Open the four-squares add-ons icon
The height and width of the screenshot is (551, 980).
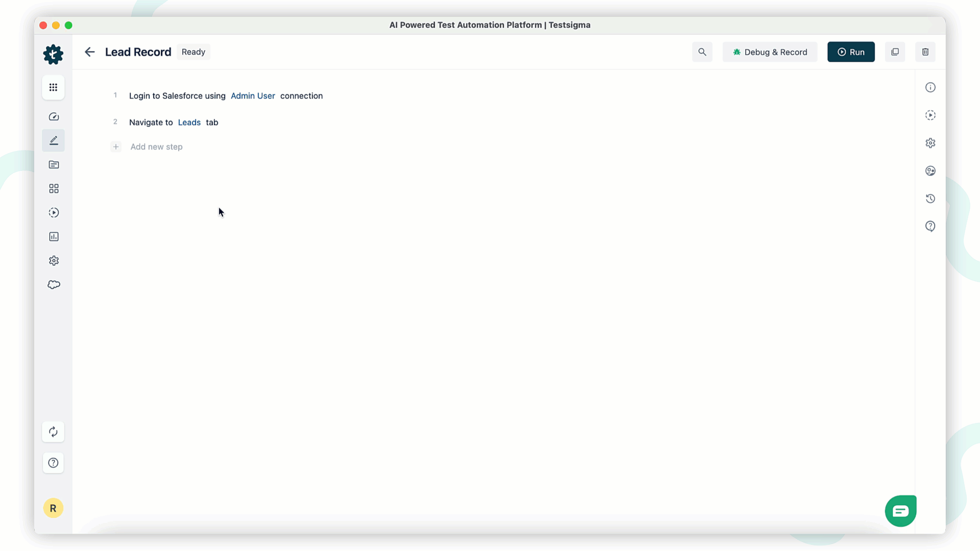click(x=54, y=189)
